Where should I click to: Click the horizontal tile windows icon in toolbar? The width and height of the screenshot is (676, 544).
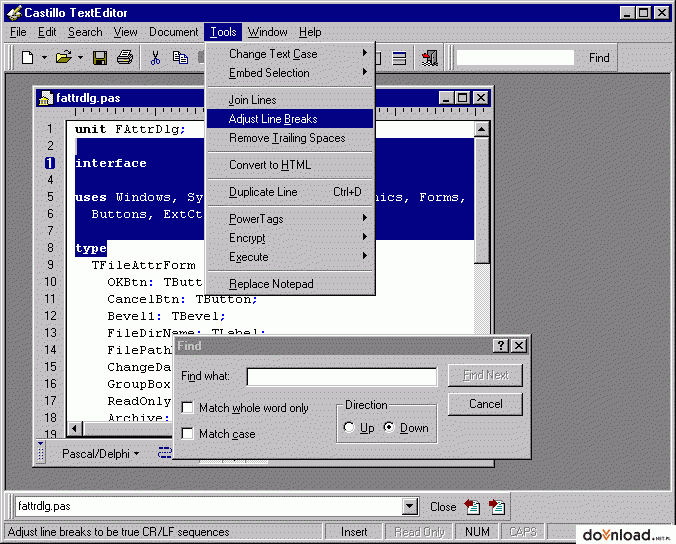(400, 58)
